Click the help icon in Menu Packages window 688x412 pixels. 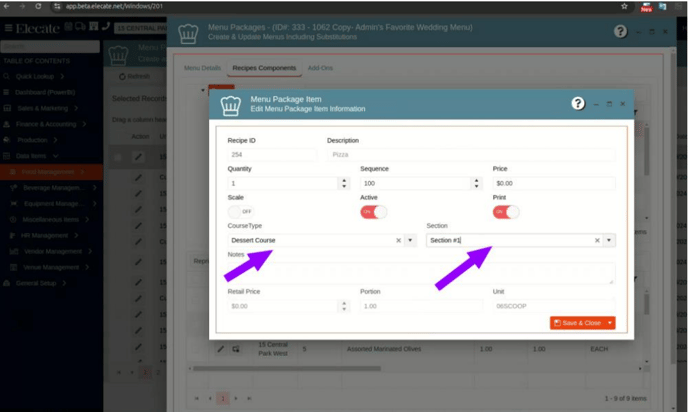coord(619,31)
